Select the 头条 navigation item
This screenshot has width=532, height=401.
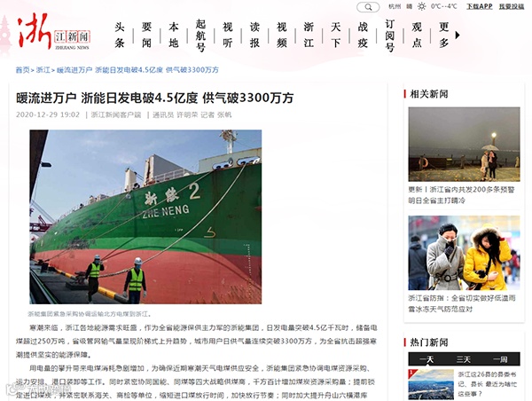pyautogui.click(x=120, y=35)
